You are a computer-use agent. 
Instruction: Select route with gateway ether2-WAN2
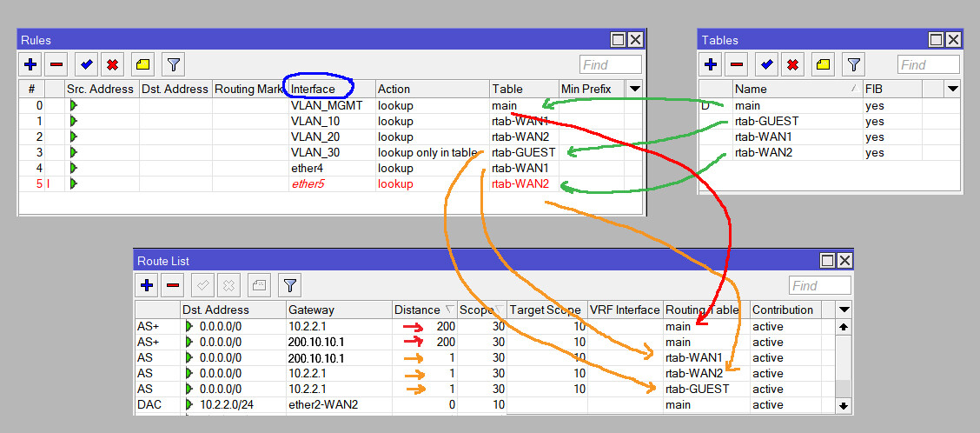coord(485,405)
